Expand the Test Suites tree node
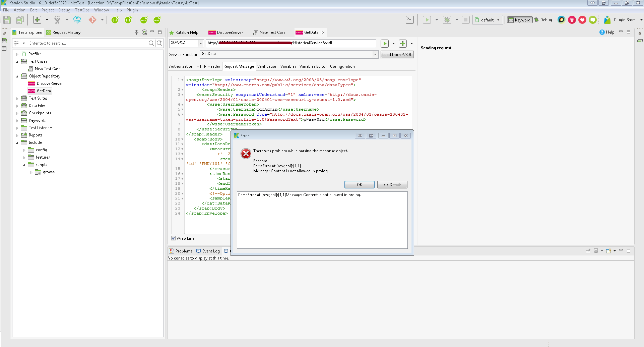644x347 pixels. pos(17,99)
